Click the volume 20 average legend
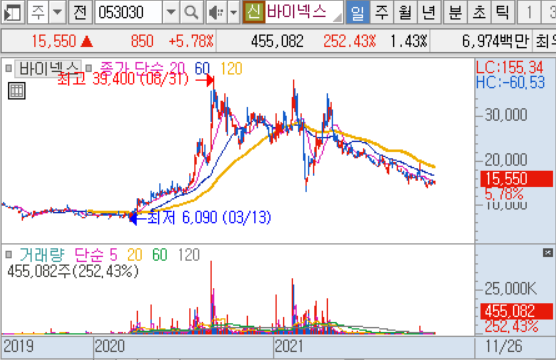 [135, 254]
